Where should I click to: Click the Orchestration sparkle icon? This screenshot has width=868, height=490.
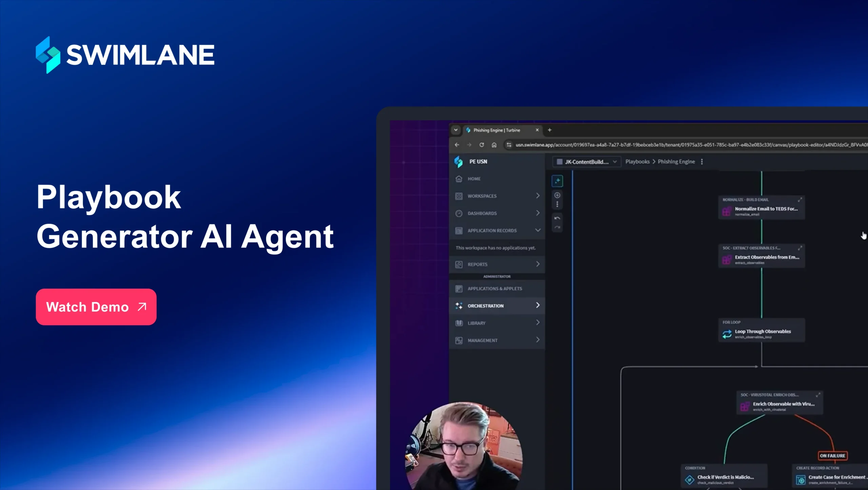(x=459, y=306)
